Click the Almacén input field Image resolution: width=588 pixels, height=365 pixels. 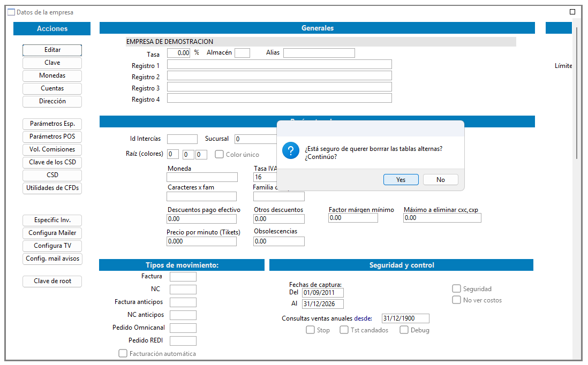(242, 53)
